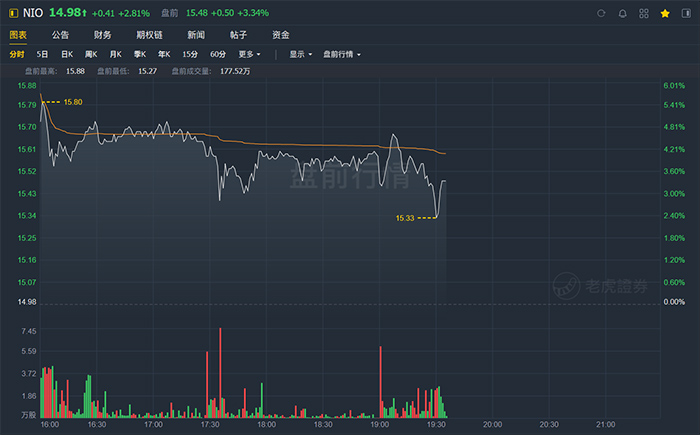Click the 0.00% right axis label
Viewport: 700px width, 435px height.
(x=674, y=302)
